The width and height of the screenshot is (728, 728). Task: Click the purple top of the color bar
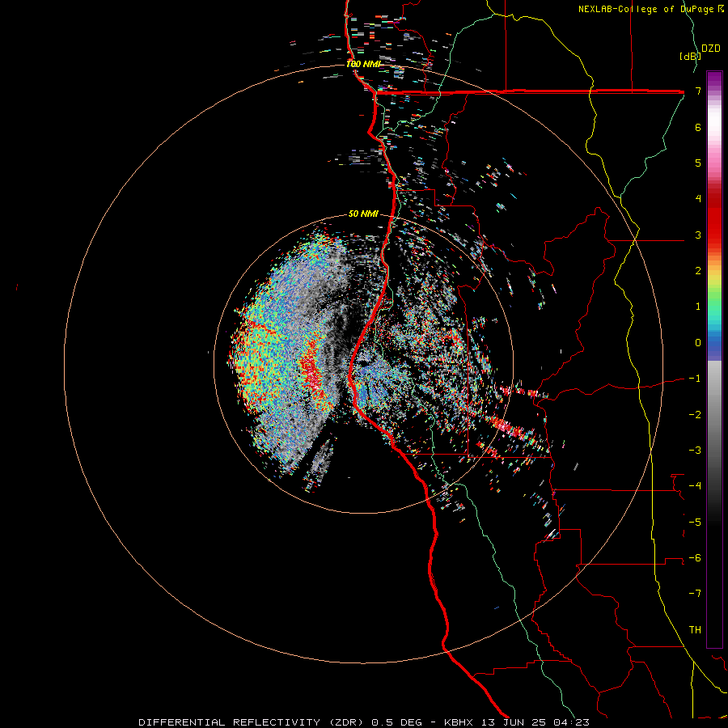714,78
